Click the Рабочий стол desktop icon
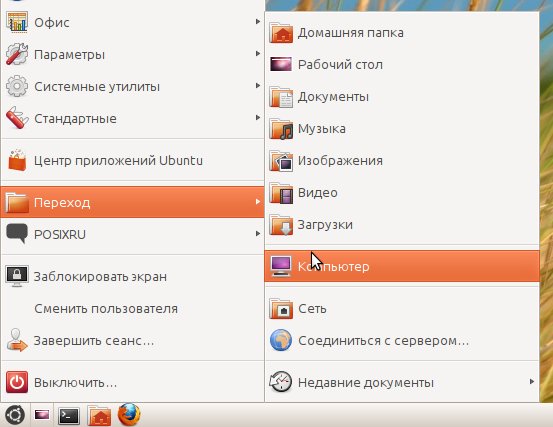553x427 pixels. click(281, 65)
